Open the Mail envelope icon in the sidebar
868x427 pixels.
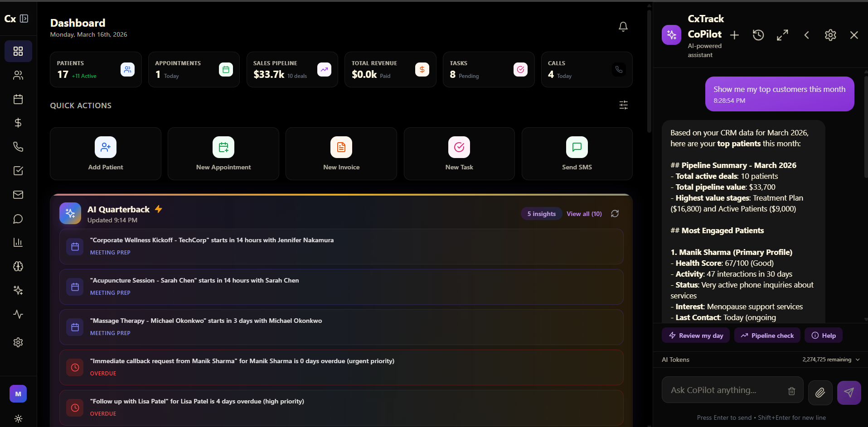[18, 194]
